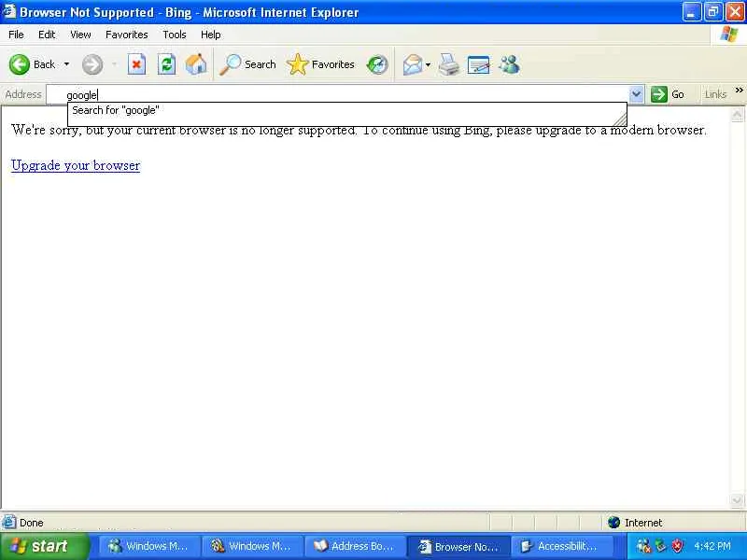Open the Search pane with magnifier
The image size is (747, 560).
pyautogui.click(x=247, y=64)
